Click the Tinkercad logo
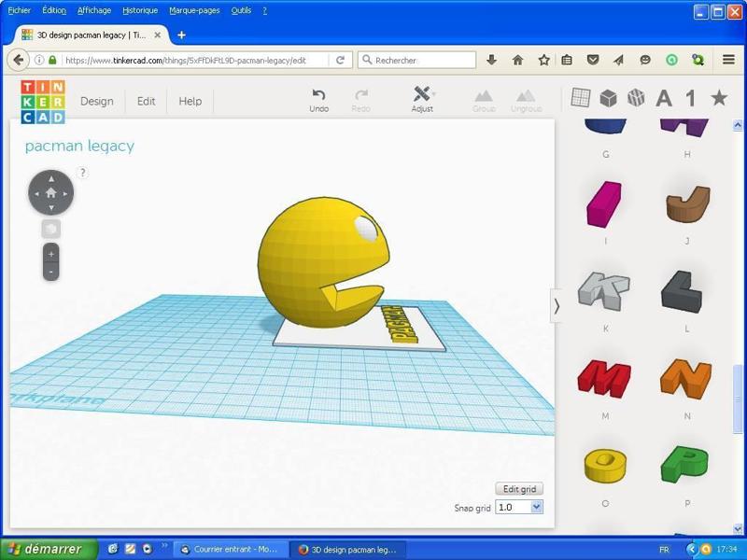Image resolution: width=747 pixels, height=560 pixels. (x=43, y=102)
